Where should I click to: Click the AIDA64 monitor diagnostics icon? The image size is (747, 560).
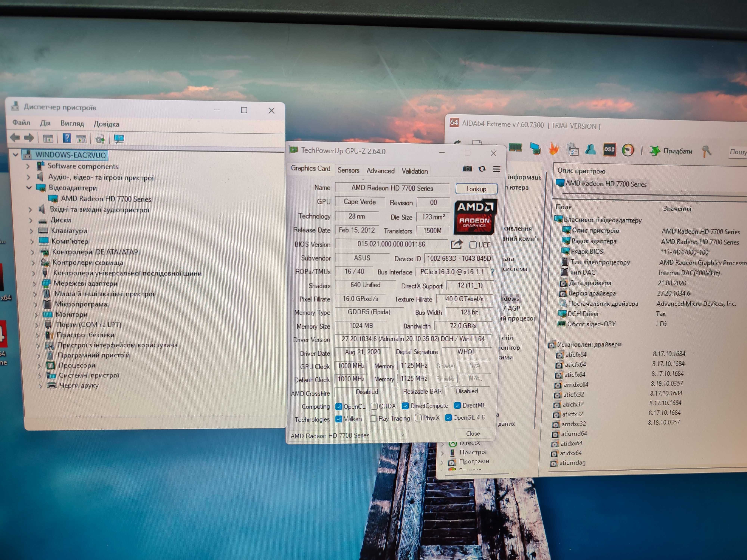[x=535, y=148]
